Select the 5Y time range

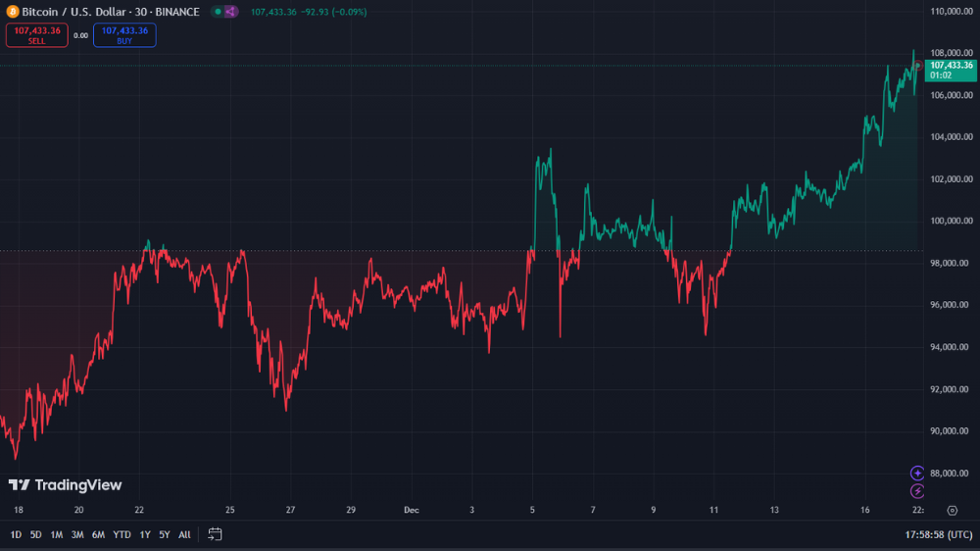click(165, 534)
